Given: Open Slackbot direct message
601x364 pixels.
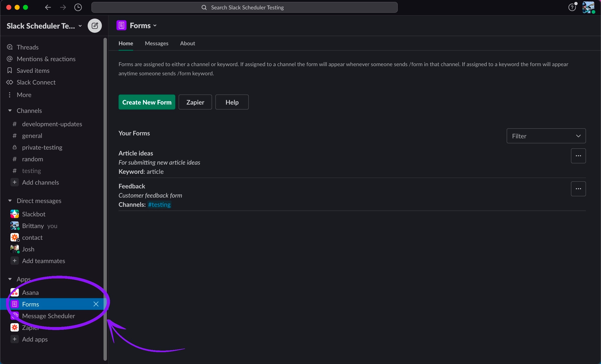Looking at the screenshot, I should click(33, 214).
